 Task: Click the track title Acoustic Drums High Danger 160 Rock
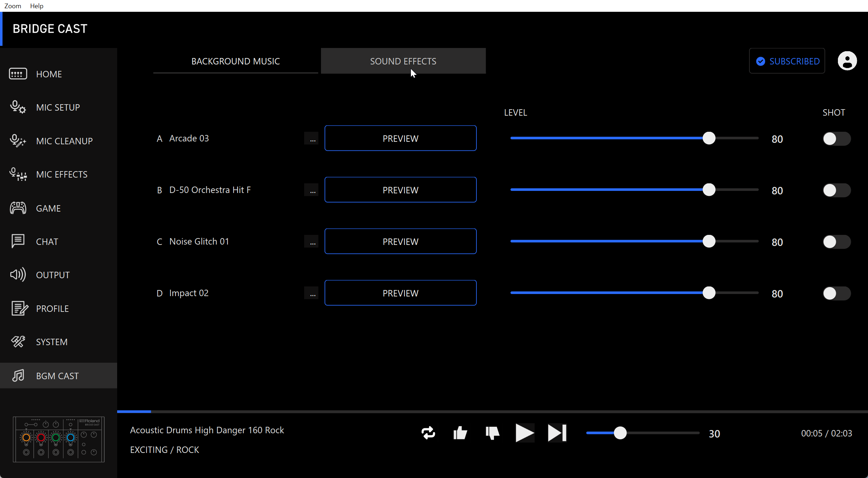207,430
